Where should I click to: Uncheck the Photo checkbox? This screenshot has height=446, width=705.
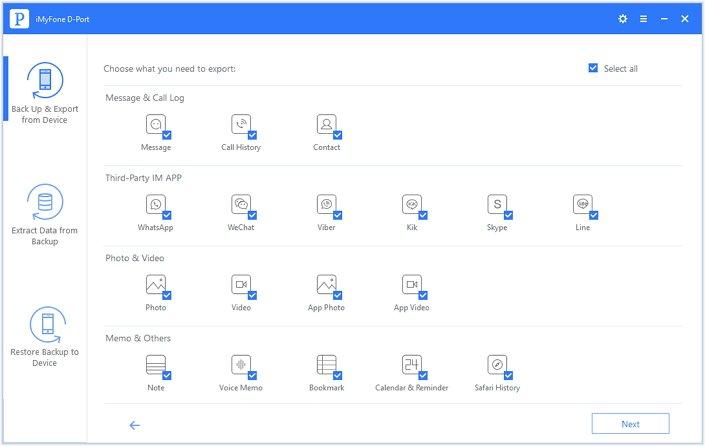(167, 295)
